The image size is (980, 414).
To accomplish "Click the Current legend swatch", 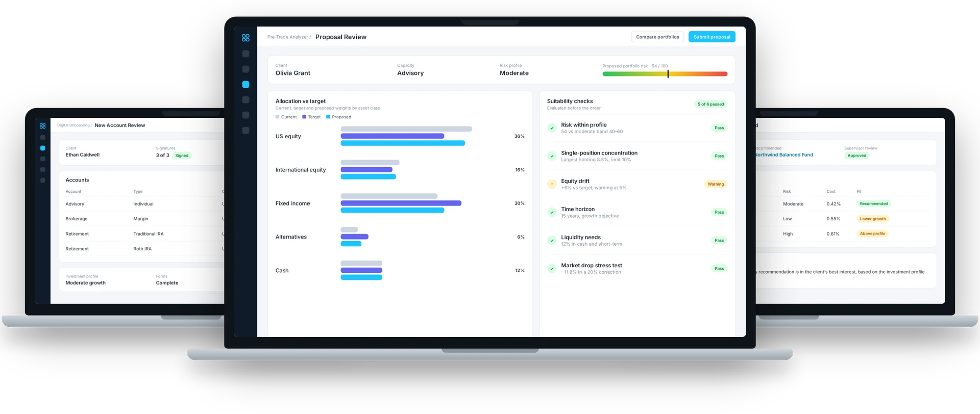I will click(x=278, y=117).
